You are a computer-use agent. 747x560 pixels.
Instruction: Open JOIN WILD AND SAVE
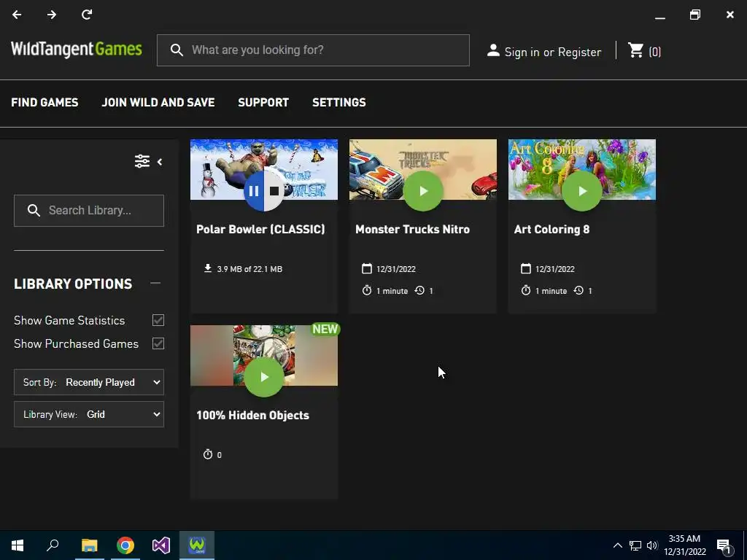(x=158, y=102)
